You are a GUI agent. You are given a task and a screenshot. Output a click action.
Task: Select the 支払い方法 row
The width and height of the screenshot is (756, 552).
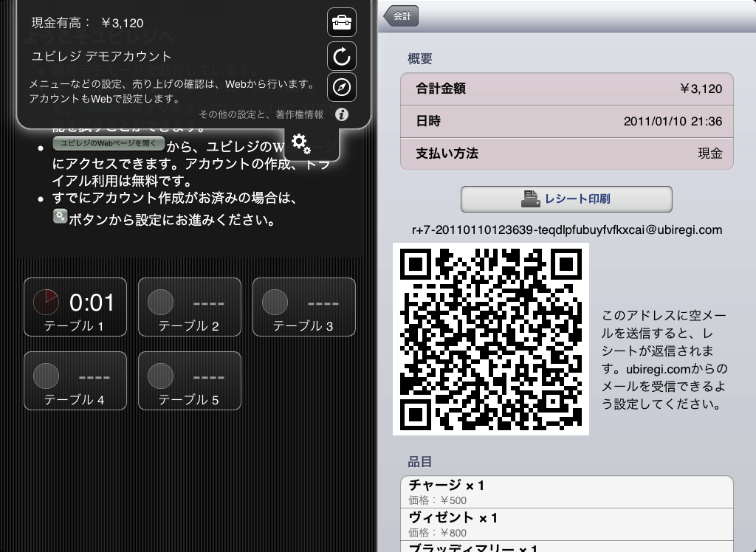[x=567, y=153]
